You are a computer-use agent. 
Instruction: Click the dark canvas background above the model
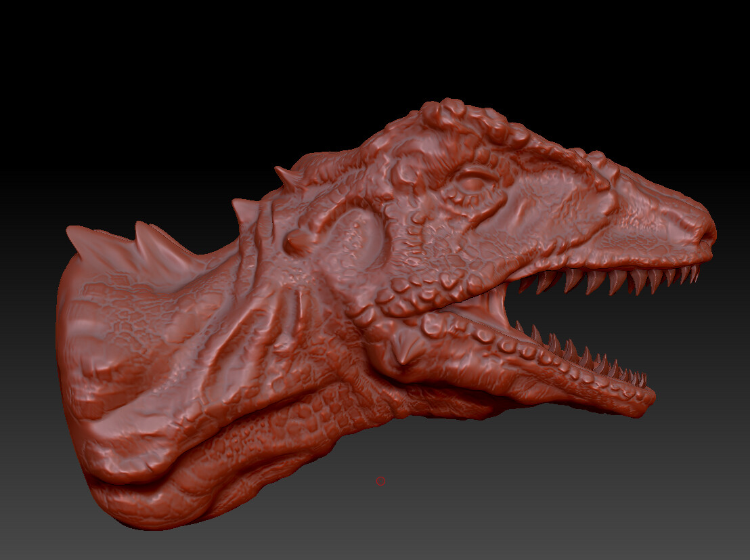(372, 47)
